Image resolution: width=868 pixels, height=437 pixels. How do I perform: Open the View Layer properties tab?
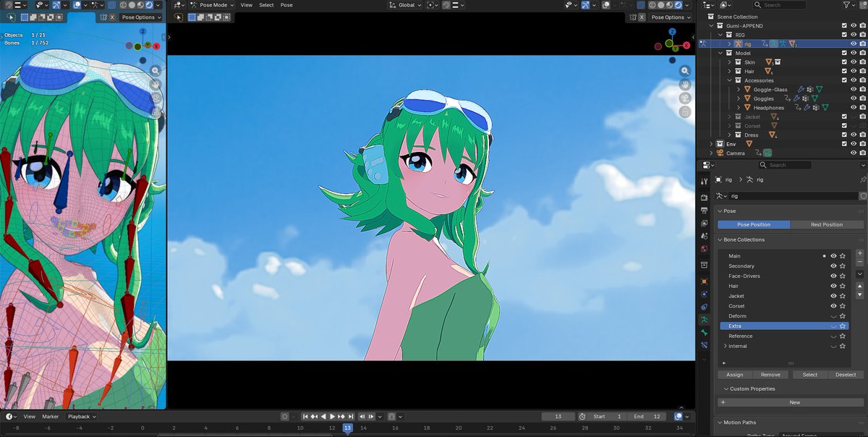[x=705, y=223]
